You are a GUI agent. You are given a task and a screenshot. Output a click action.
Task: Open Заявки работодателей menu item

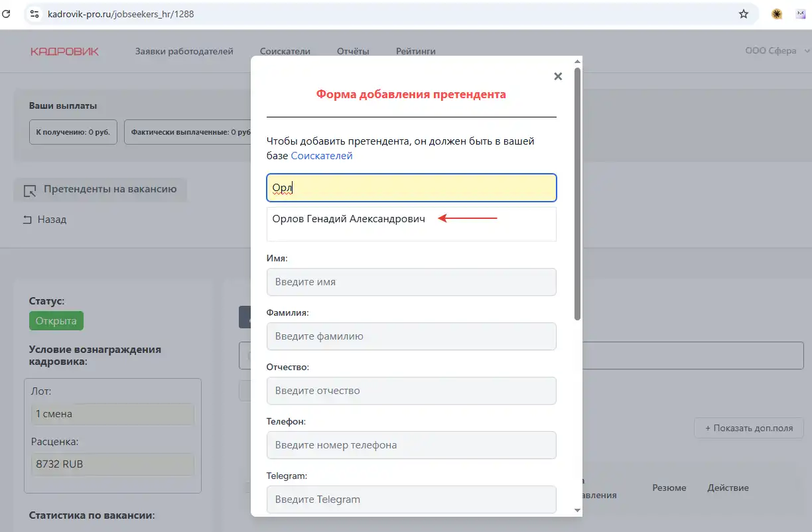pos(184,51)
